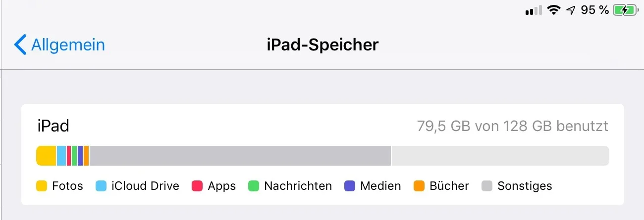The width and height of the screenshot is (644, 220).
Task: Tap the large gray Sonstiges bar segment
Action: (240, 156)
